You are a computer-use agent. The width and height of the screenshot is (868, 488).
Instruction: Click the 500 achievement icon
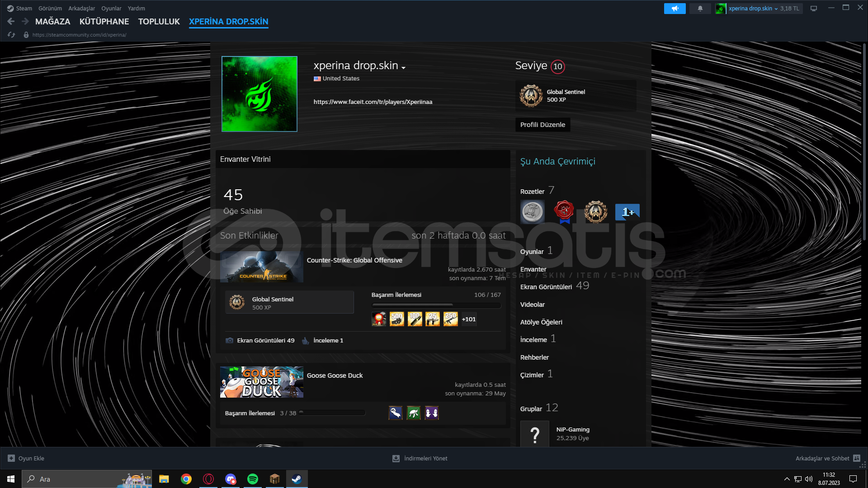click(x=397, y=319)
